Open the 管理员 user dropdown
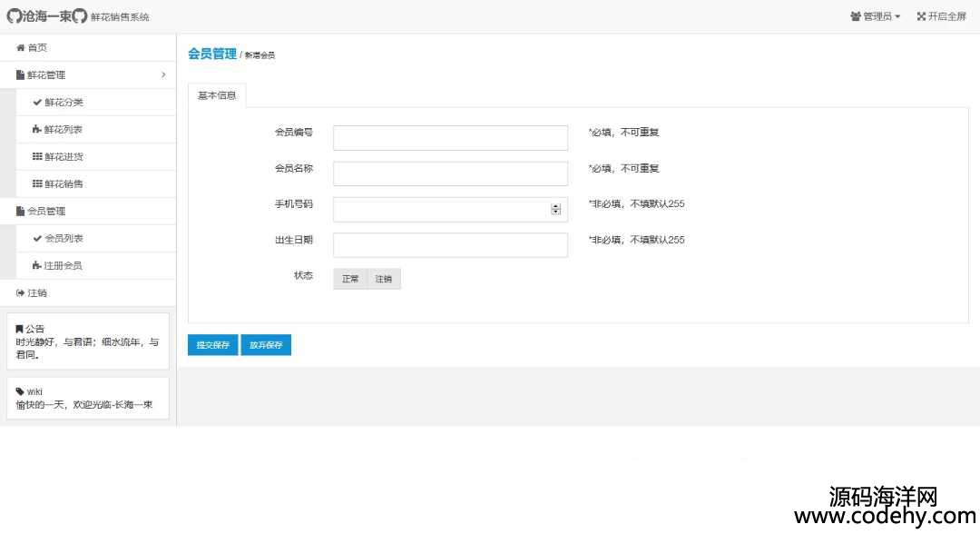 pos(876,16)
